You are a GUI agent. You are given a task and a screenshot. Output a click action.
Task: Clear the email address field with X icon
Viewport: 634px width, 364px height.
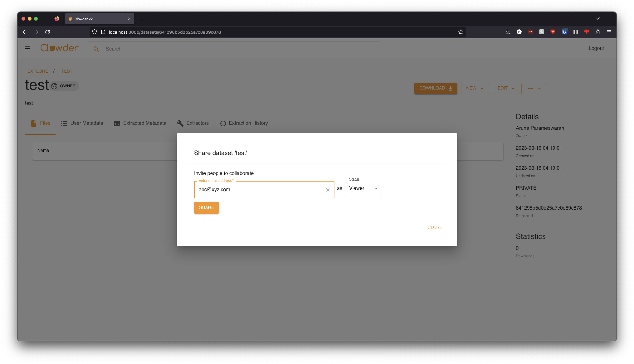(328, 189)
